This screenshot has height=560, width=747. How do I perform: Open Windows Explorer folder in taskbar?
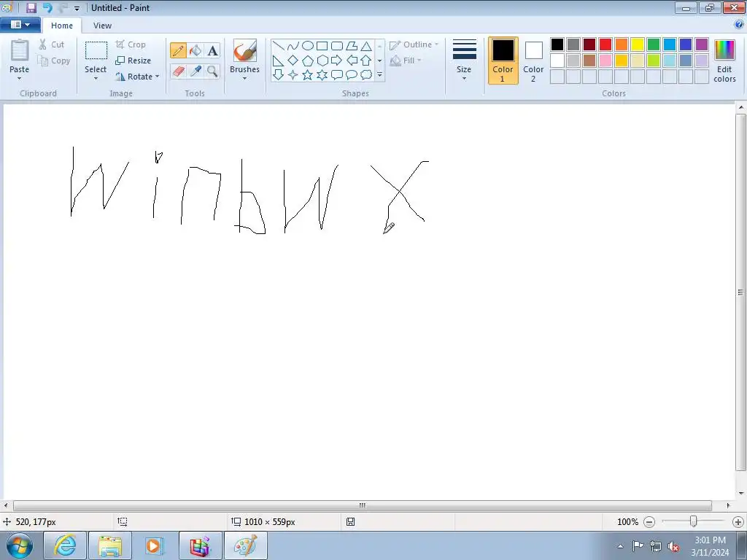[x=110, y=545]
